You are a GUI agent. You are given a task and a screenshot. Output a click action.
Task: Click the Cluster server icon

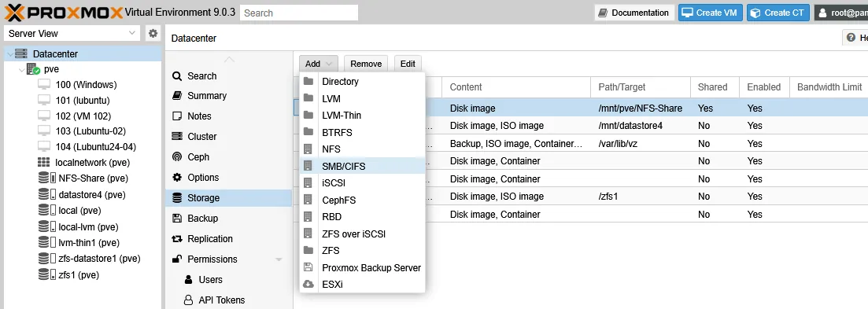click(177, 136)
